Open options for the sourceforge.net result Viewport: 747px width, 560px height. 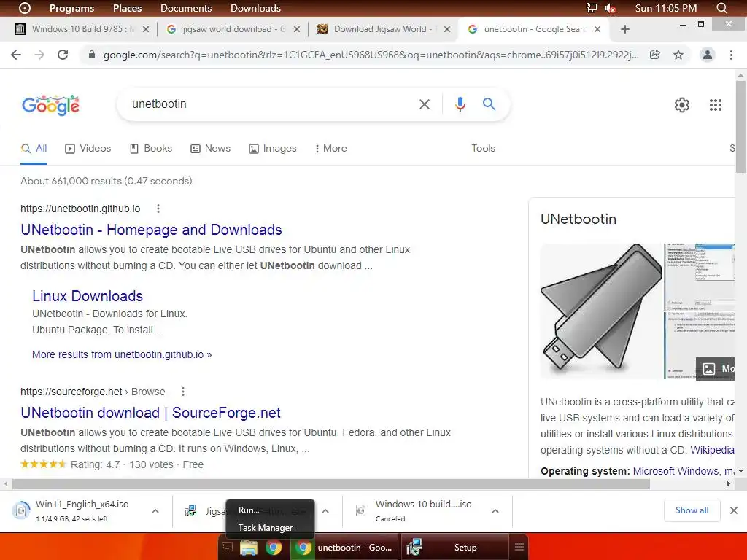pos(183,392)
